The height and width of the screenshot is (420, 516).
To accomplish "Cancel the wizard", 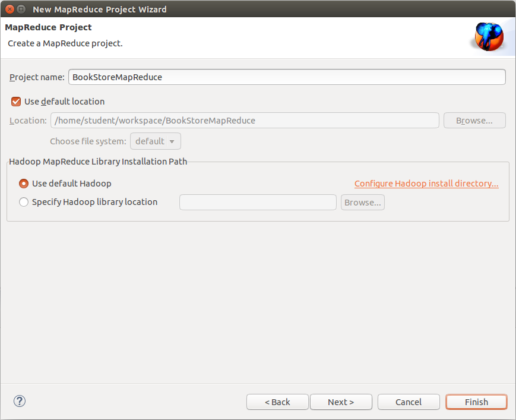I will coord(409,402).
